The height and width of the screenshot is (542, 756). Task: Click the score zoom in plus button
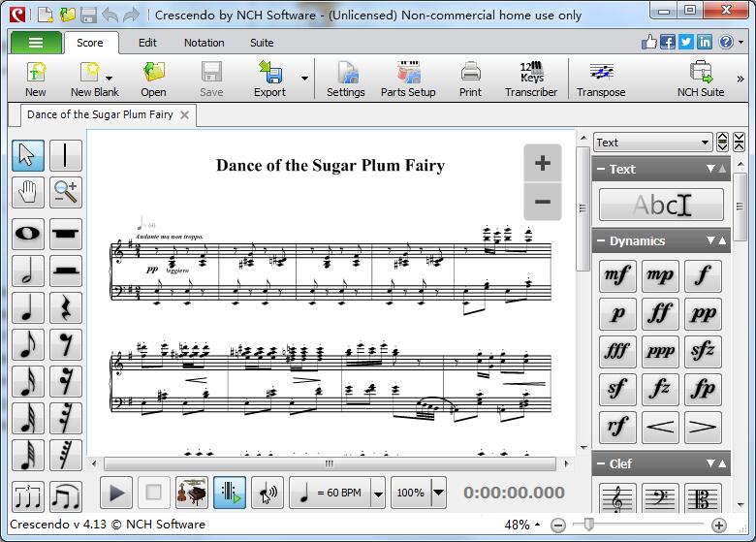tap(543, 163)
